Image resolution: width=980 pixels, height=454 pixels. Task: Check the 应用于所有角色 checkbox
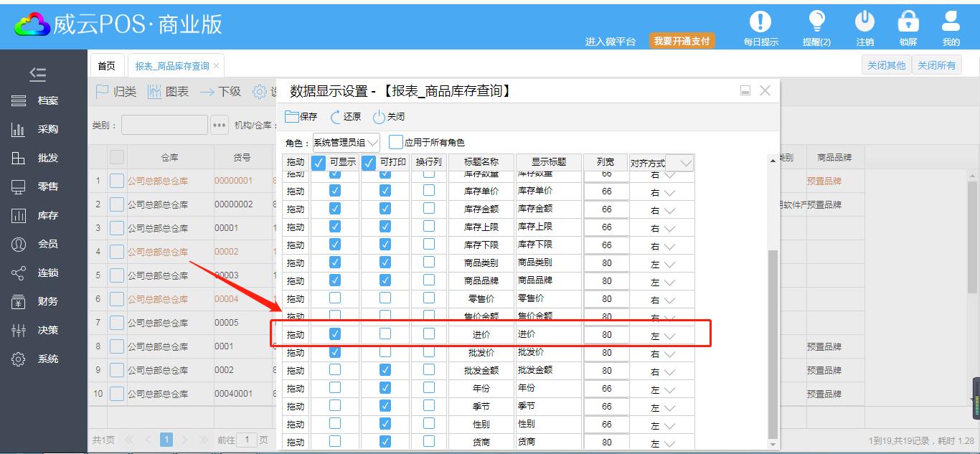pos(396,142)
